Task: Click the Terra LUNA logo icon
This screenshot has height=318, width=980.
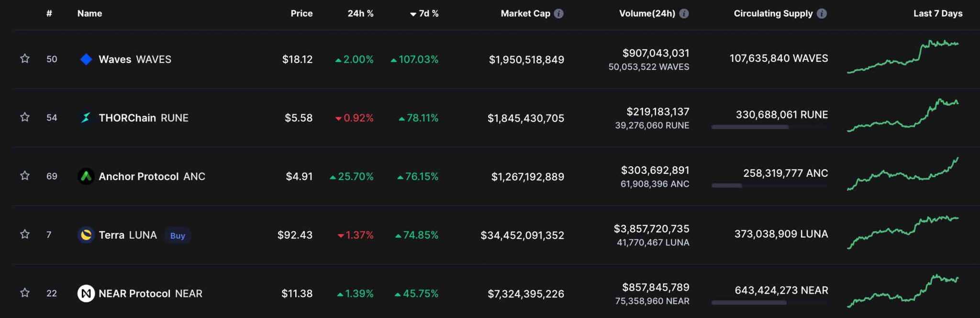Action: tap(86, 235)
